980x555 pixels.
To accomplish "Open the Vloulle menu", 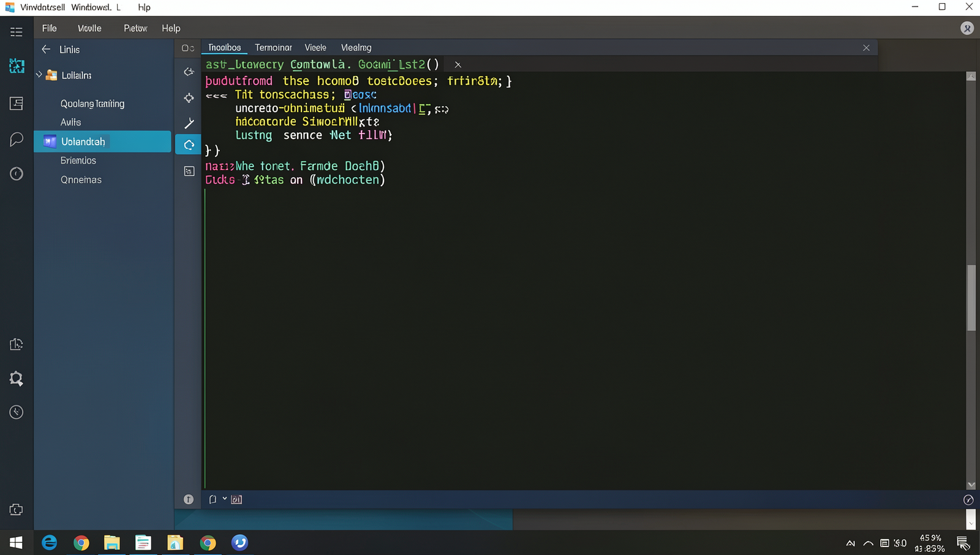I will pyautogui.click(x=89, y=28).
